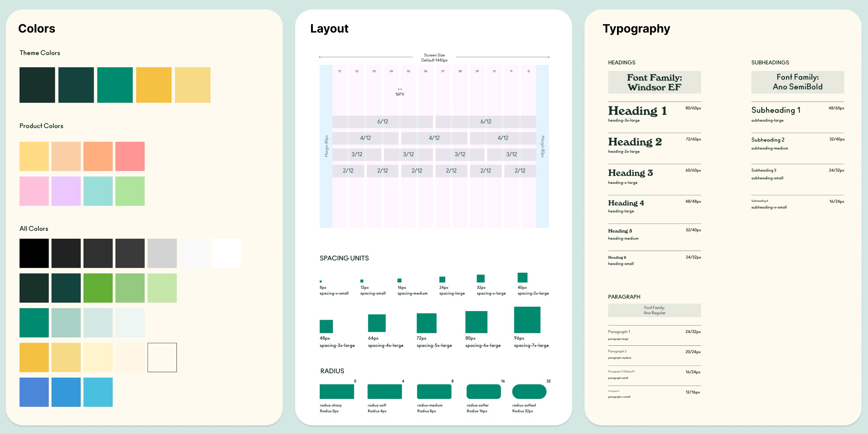
Task: Click the Font Family Windsor EF box
Action: tap(654, 82)
